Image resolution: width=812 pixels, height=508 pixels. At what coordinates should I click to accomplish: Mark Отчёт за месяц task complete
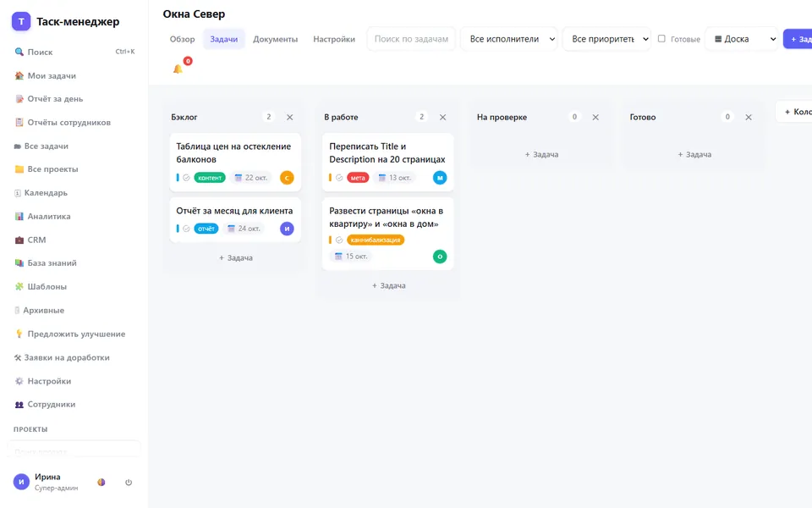(186, 229)
